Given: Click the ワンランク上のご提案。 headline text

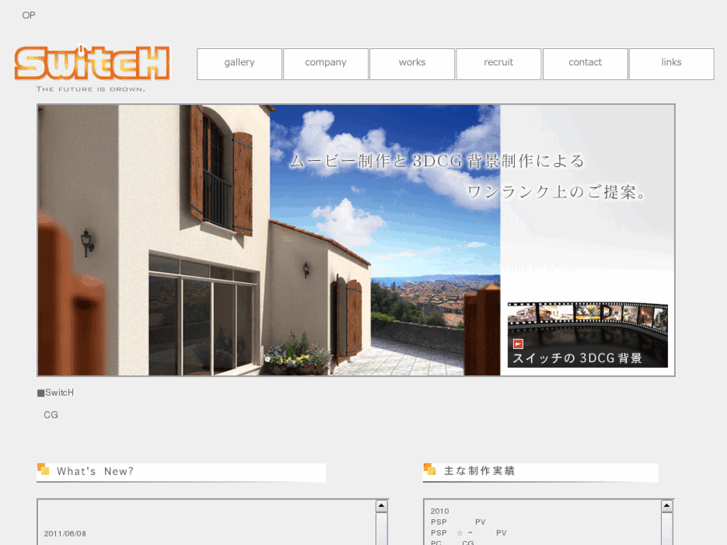Looking at the screenshot, I should (x=556, y=192).
